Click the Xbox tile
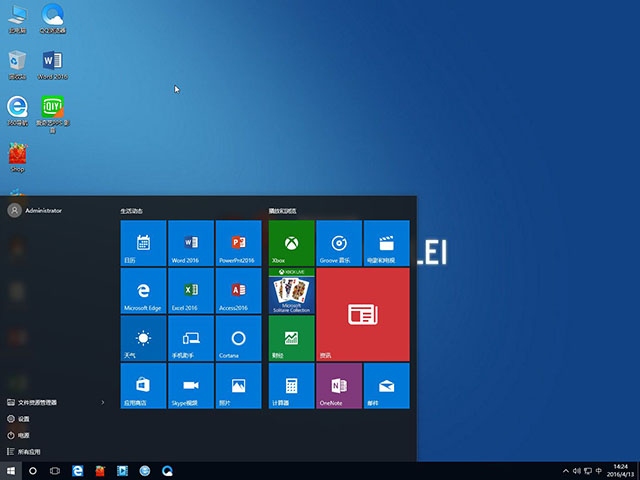The height and width of the screenshot is (480, 640). pos(291,243)
